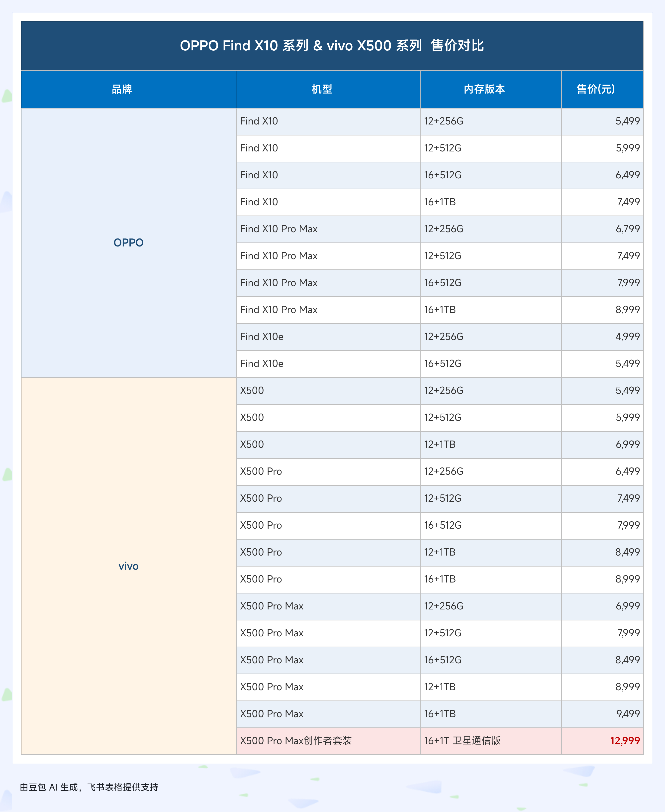The image size is (665, 812).
Task: Click 16+1TB memory in Find X10 Pro Max row
Action: coord(491,310)
